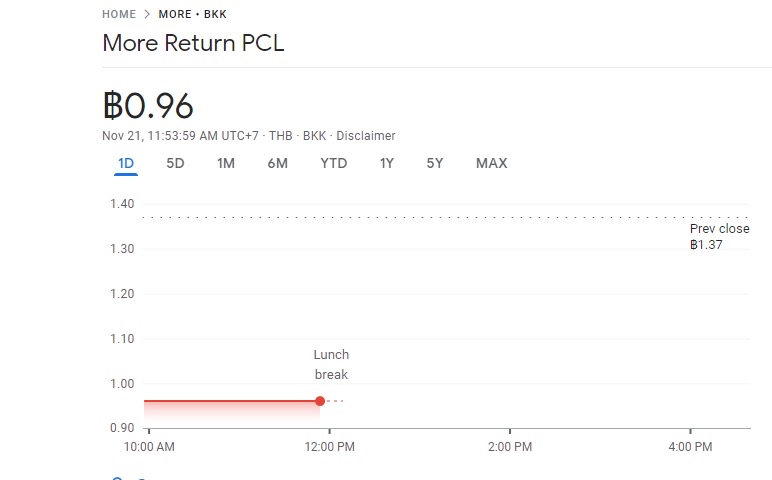Choose the 1Y range tab
This screenshot has height=480, width=772.
pyautogui.click(x=386, y=163)
